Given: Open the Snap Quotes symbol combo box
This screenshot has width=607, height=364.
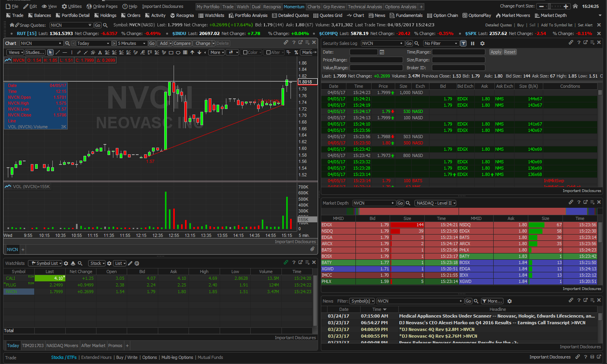Looking at the screenshot, I should pyautogui.click(x=71, y=25).
